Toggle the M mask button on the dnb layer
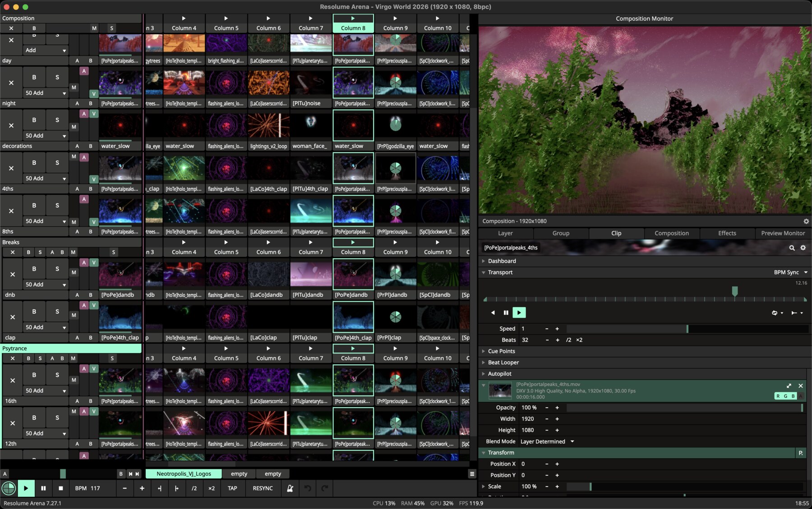Image resolution: width=812 pixels, height=509 pixels. [x=74, y=273]
